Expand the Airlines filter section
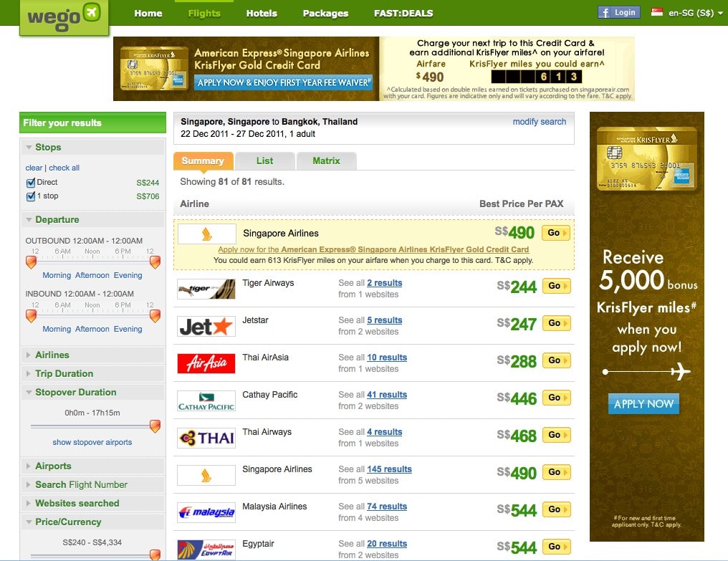728x561 pixels. coord(92,355)
